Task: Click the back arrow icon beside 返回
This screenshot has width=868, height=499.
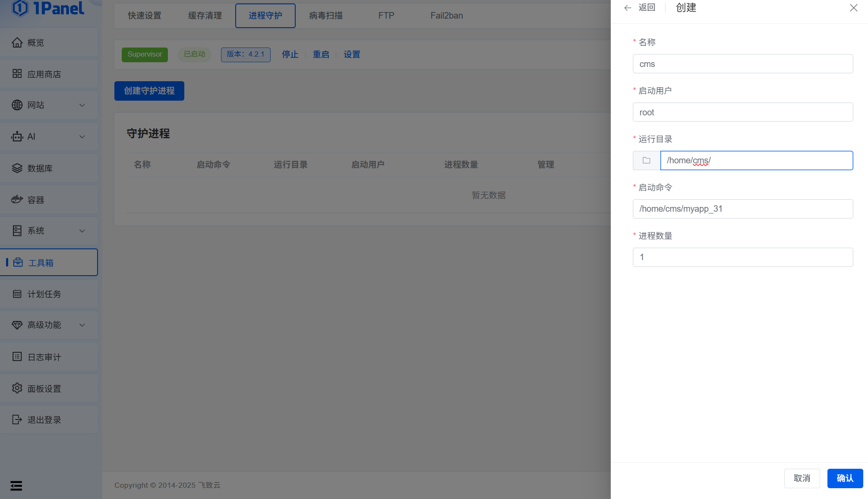Action: tap(628, 8)
